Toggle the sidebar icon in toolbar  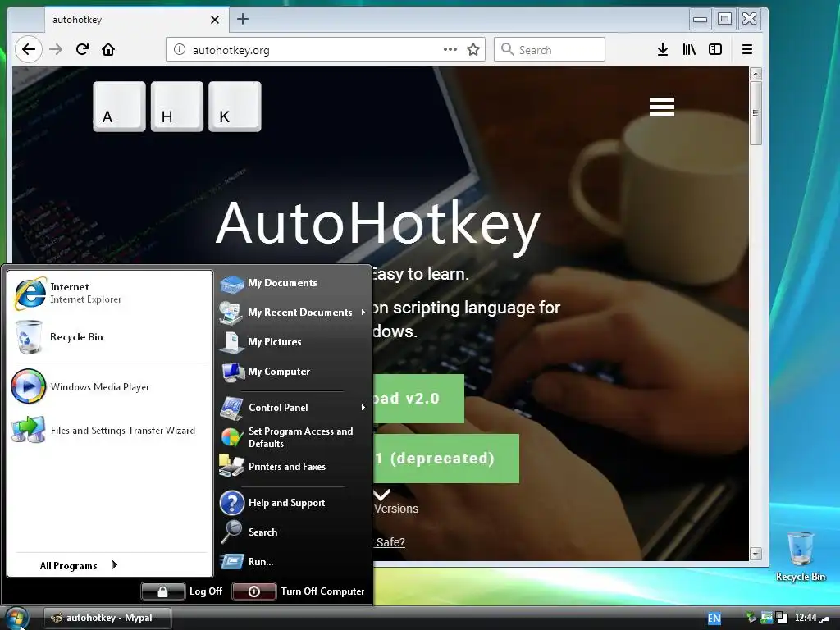pos(715,50)
